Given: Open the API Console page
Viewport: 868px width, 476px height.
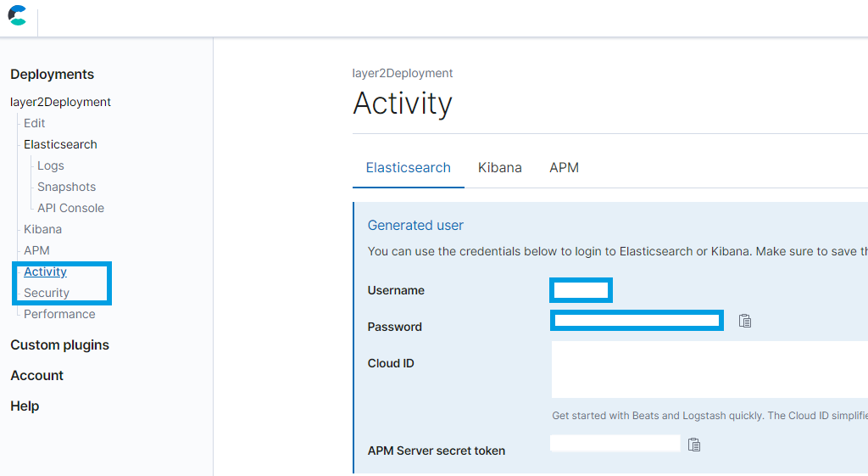Looking at the screenshot, I should (70, 208).
